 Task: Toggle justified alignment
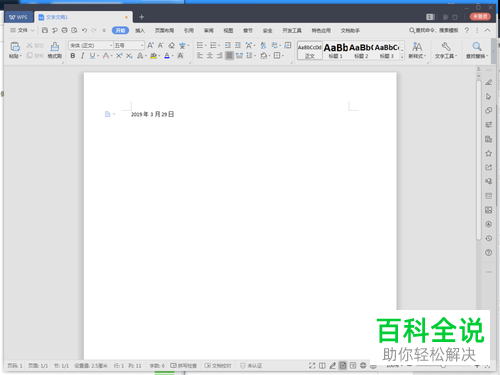tap(229, 56)
